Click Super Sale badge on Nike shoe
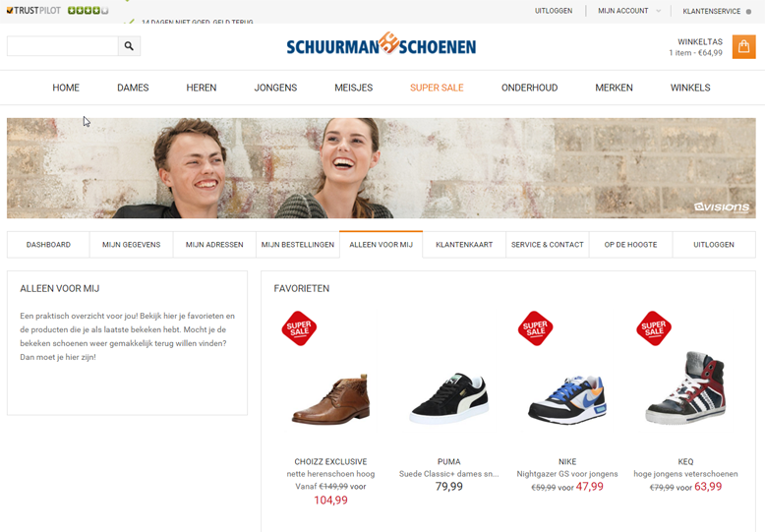Screen dimensions: 765x532 535,328
